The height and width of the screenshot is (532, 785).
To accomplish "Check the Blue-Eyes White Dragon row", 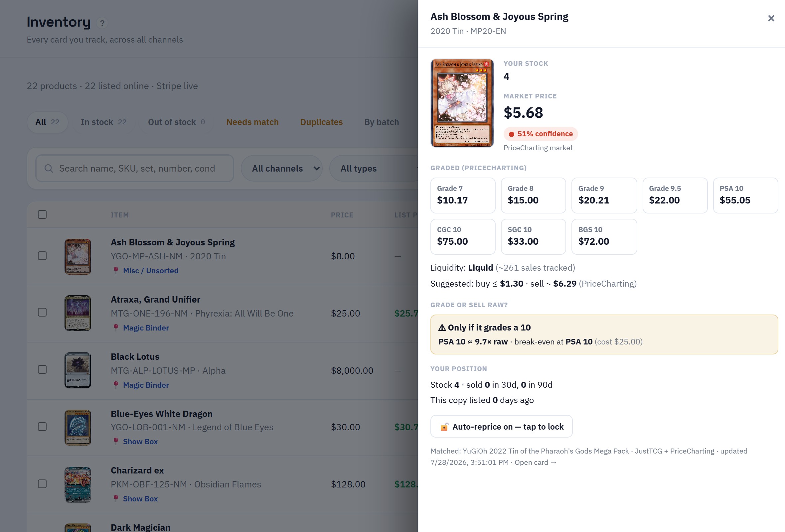I will pyautogui.click(x=42, y=427).
